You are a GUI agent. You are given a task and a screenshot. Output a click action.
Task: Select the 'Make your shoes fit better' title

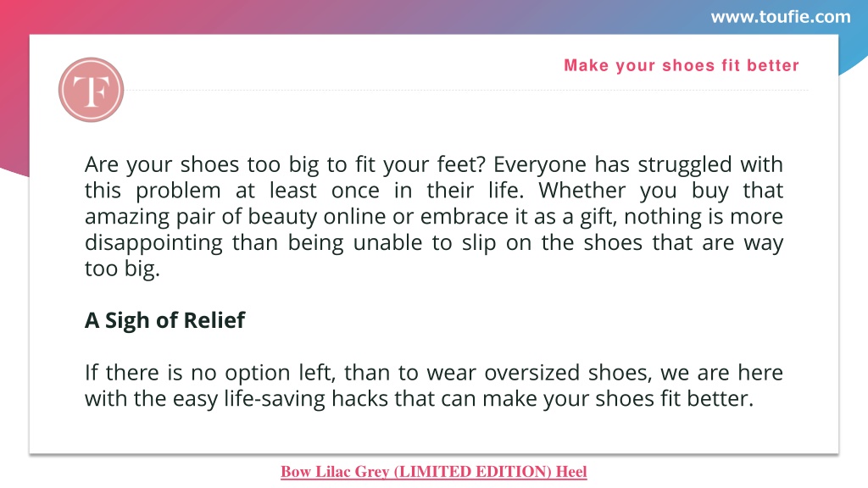(682, 65)
